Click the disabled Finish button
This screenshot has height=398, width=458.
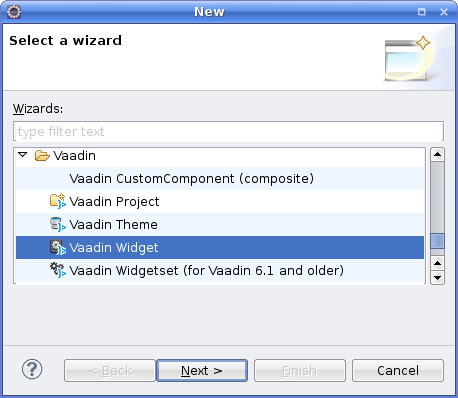[300, 370]
